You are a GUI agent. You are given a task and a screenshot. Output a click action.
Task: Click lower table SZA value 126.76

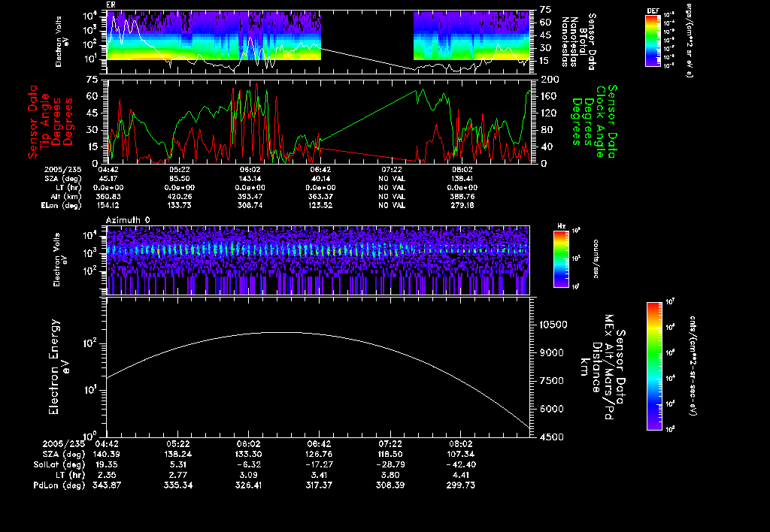coord(319,454)
